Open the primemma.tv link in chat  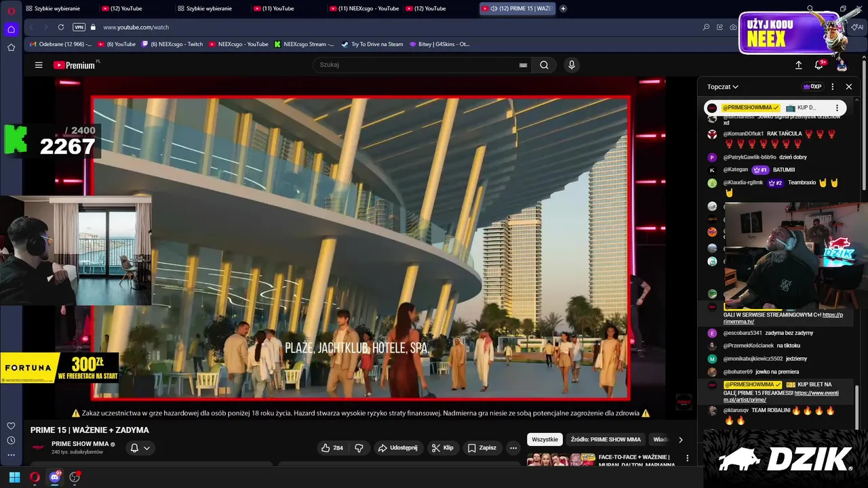click(x=783, y=318)
